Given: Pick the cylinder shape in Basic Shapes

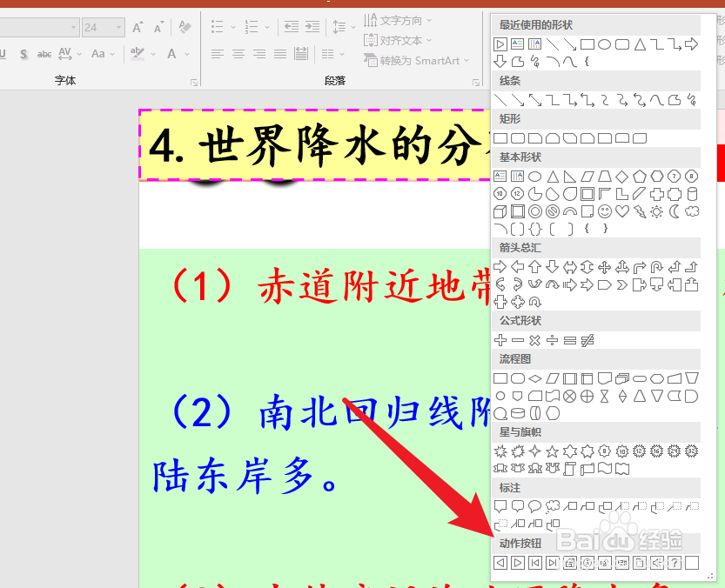Looking at the screenshot, I should tap(692, 194).
